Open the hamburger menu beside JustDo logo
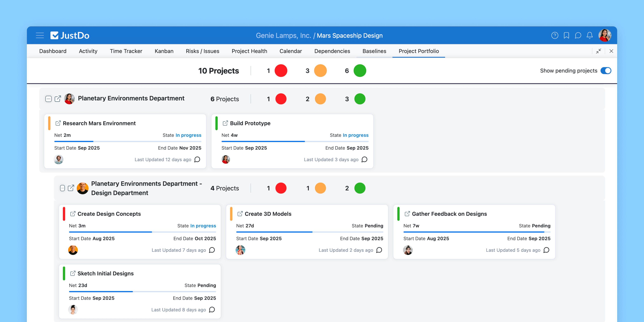 click(40, 35)
